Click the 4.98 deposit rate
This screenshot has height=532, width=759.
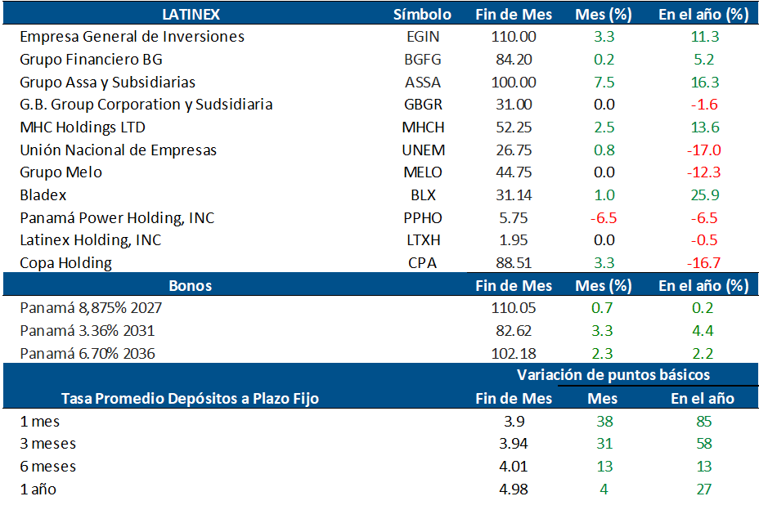point(514,490)
